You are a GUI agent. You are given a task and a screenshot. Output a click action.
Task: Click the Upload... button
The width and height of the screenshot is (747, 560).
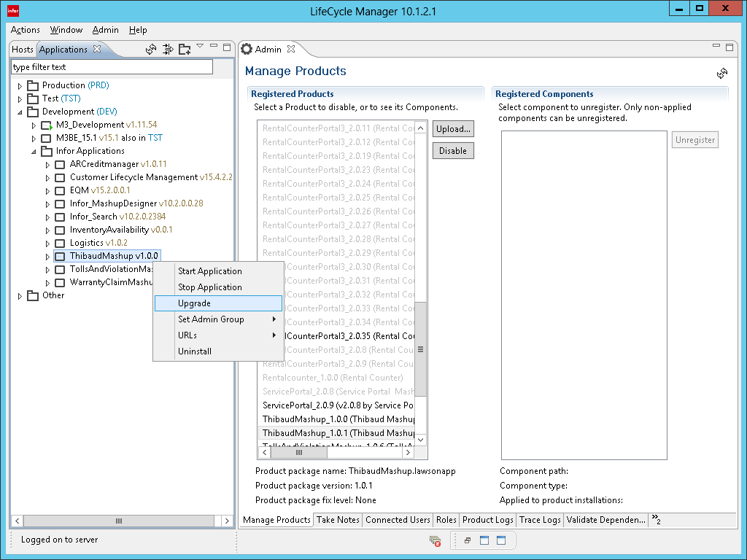click(453, 129)
